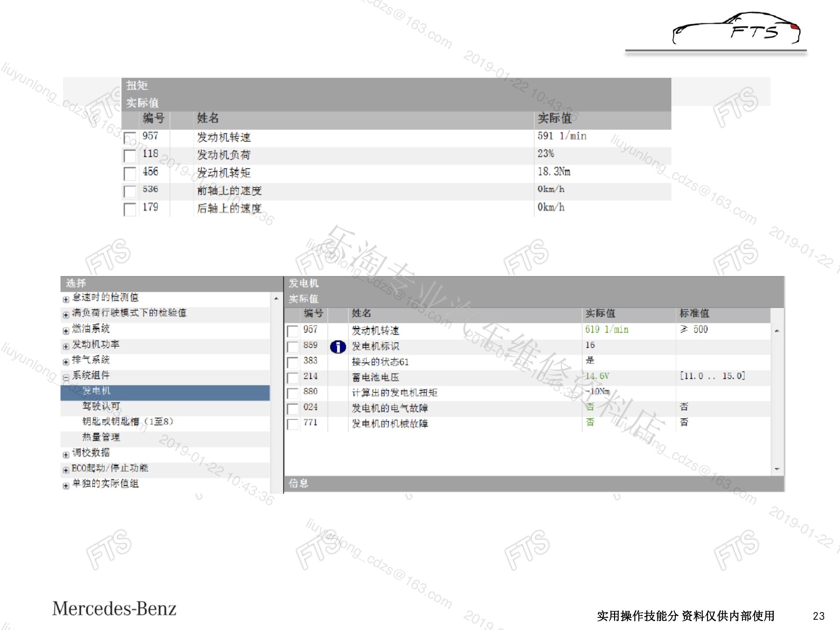
Task: Click the up arrow of 发电机 table scrollbar
Action: (x=777, y=331)
